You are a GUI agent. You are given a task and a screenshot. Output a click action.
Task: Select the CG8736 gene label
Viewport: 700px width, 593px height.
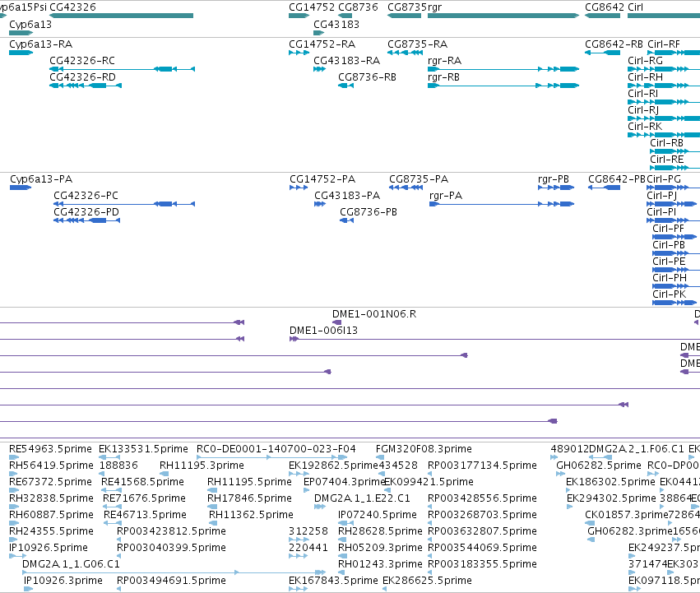pyautogui.click(x=358, y=7)
